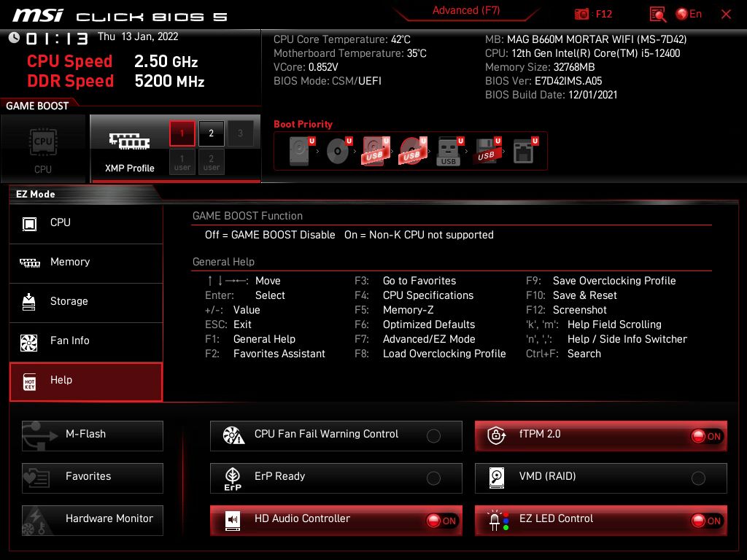Open the BIOS search magnifier icon
747x560 pixels.
tap(658, 15)
